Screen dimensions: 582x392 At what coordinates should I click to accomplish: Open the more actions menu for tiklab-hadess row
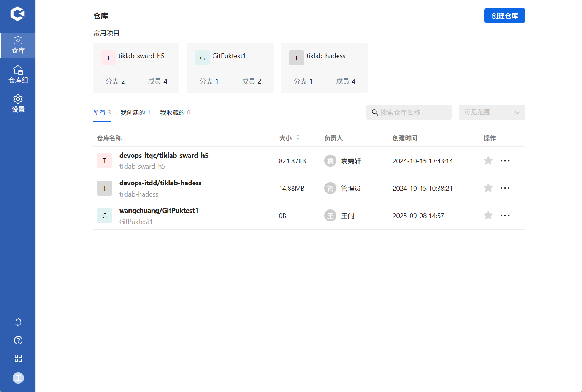(505, 188)
